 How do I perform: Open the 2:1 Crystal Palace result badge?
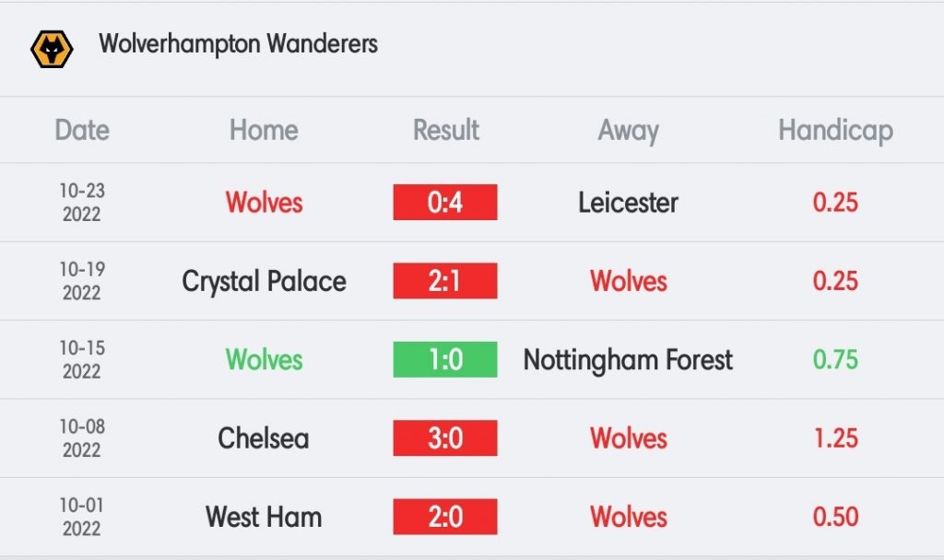coord(445,281)
